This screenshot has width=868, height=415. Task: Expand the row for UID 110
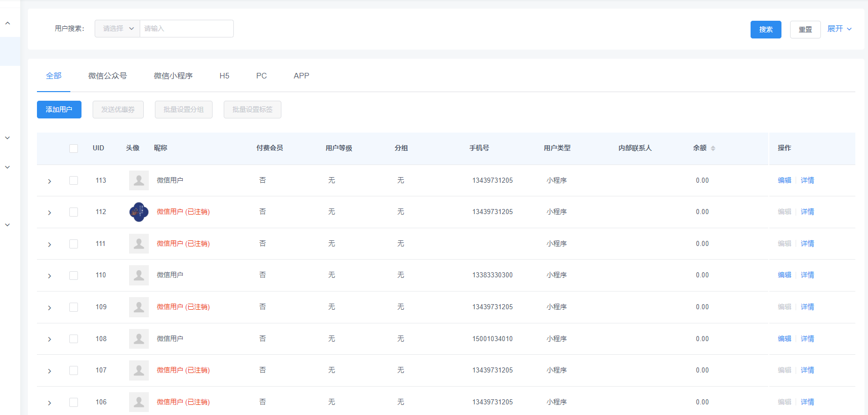[50, 276]
